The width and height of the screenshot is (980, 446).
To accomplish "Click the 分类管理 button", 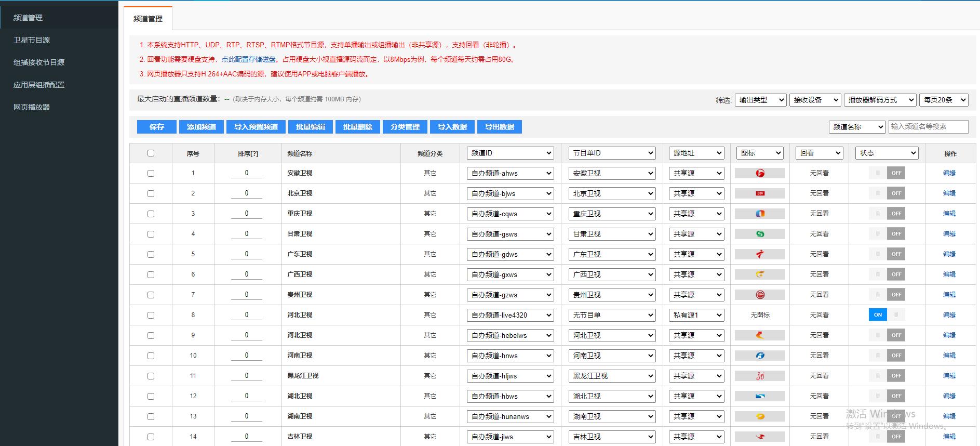I will [x=405, y=127].
